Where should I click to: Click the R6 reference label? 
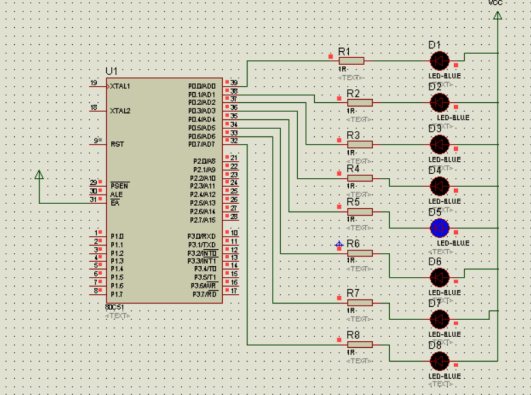click(353, 243)
